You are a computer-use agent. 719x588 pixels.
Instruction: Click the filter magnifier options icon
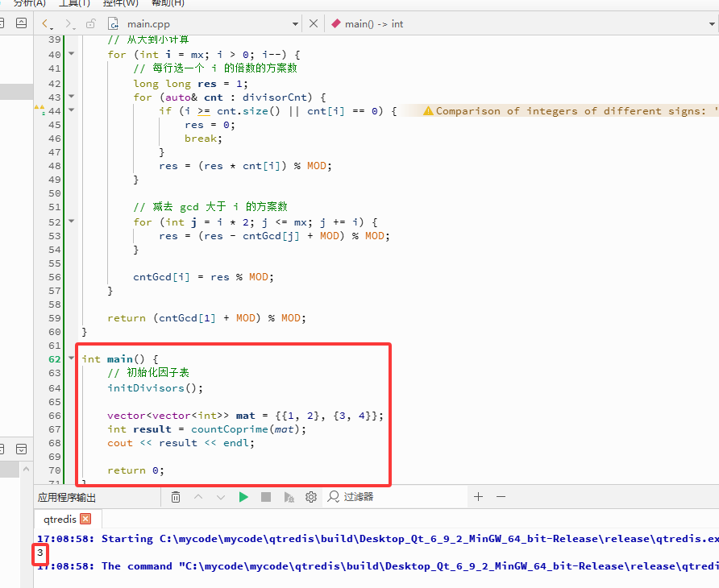(x=333, y=497)
